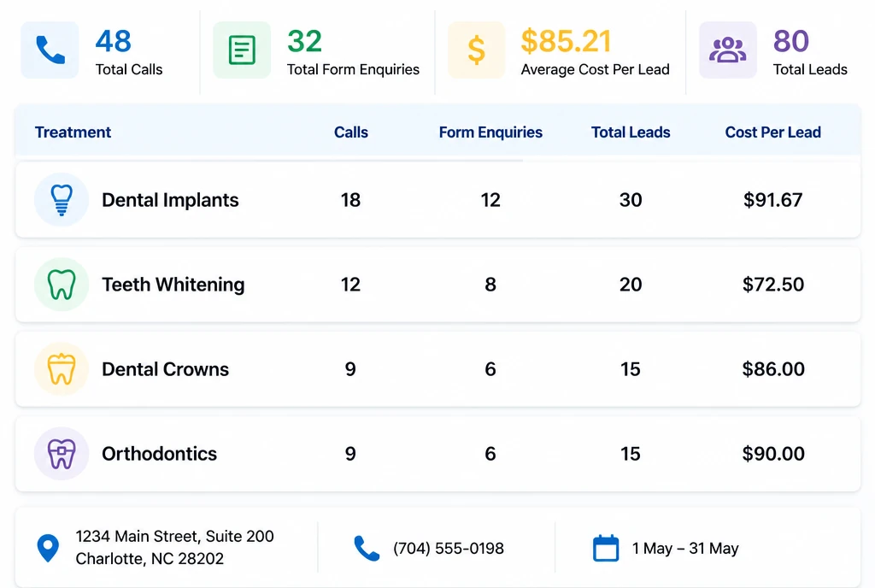Image resolution: width=875 pixels, height=588 pixels.
Task: Sort by the Form Enquiries column header
Action: click(x=490, y=132)
